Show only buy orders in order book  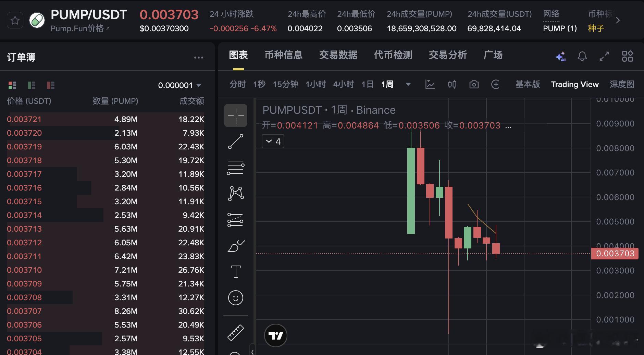(32, 85)
